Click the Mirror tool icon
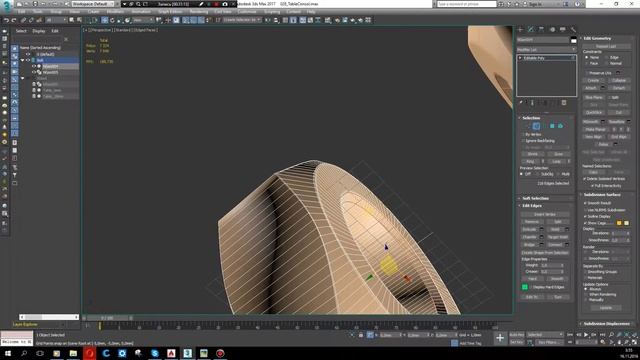This screenshot has height=360, width=640. [268, 20]
